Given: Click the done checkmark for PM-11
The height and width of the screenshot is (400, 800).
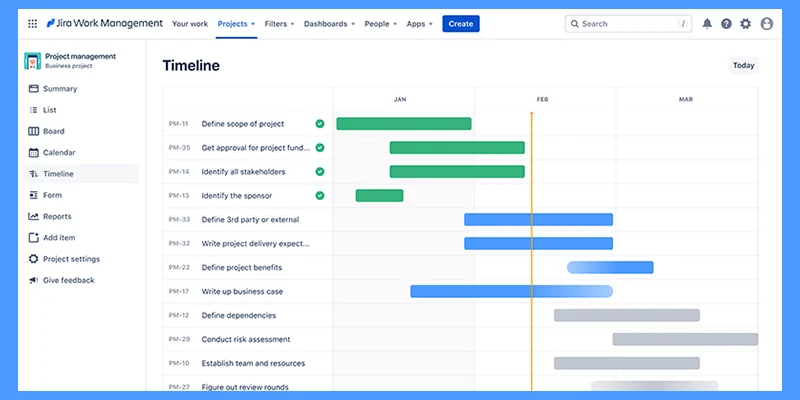Looking at the screenshot, I should [x=320, y=124].
